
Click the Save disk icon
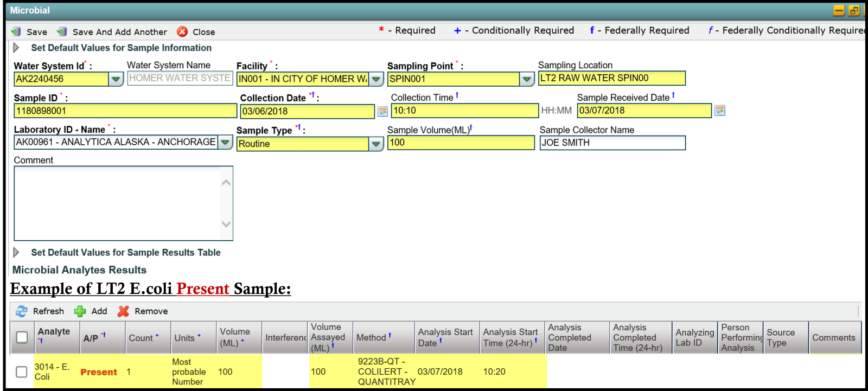pyautogui.click(x=16, y=32)
